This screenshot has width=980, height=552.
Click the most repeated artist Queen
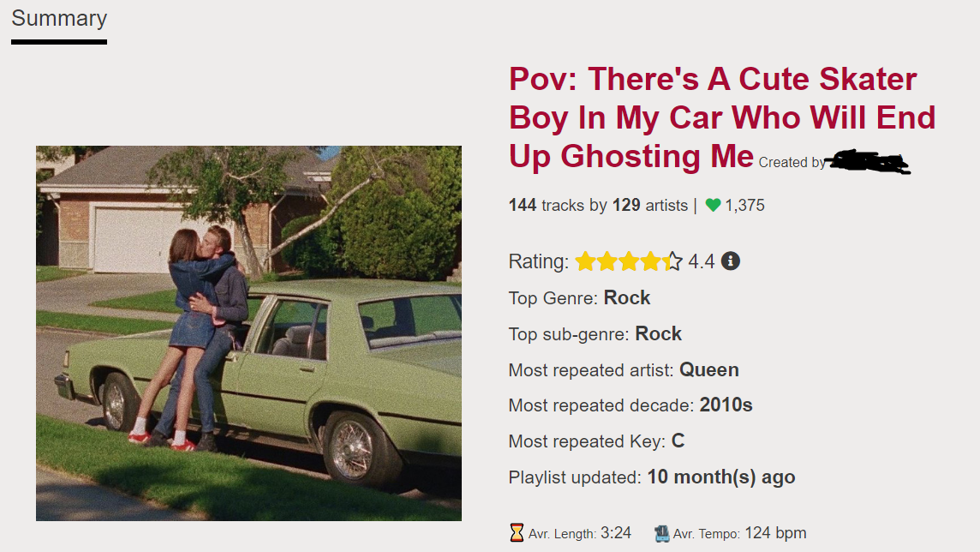coord(709,370)
